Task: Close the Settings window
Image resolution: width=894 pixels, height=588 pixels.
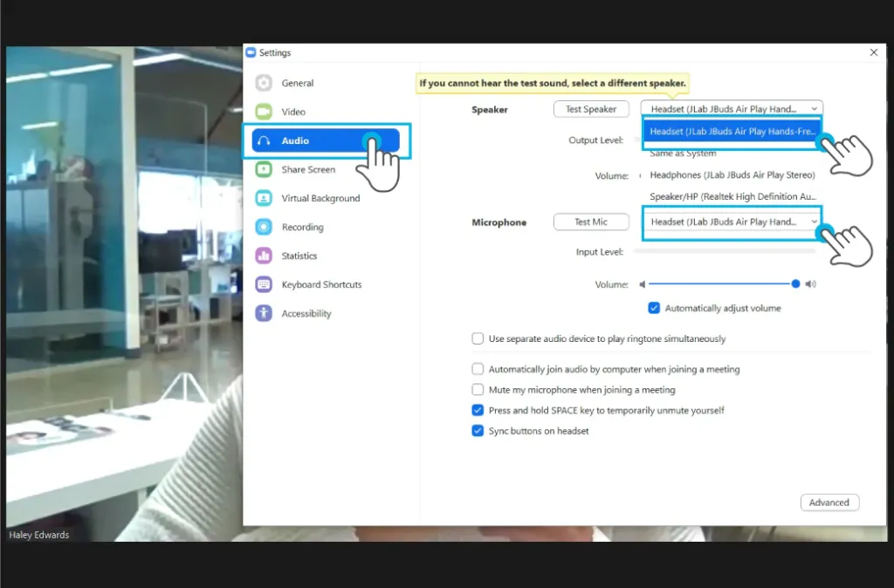Action: (x=873, y=52)
